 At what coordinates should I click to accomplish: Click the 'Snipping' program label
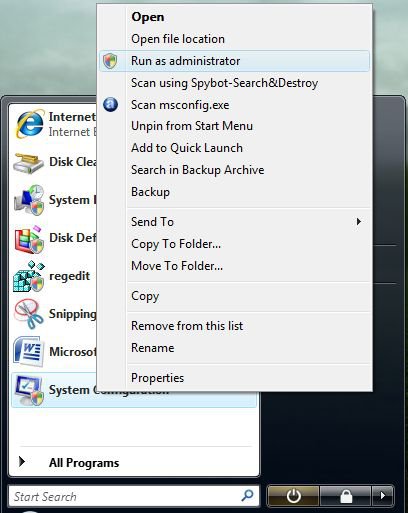[x=72, y=314]
